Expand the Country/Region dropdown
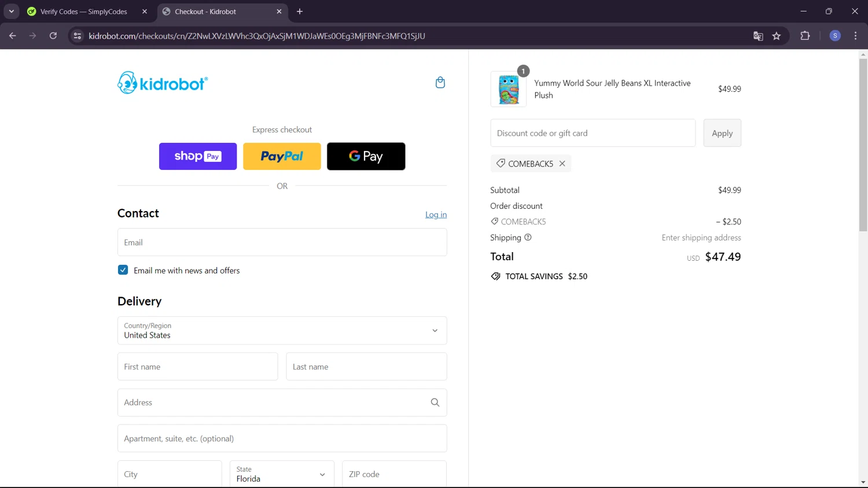Screen dimensions: 868x488 (282, 331)
